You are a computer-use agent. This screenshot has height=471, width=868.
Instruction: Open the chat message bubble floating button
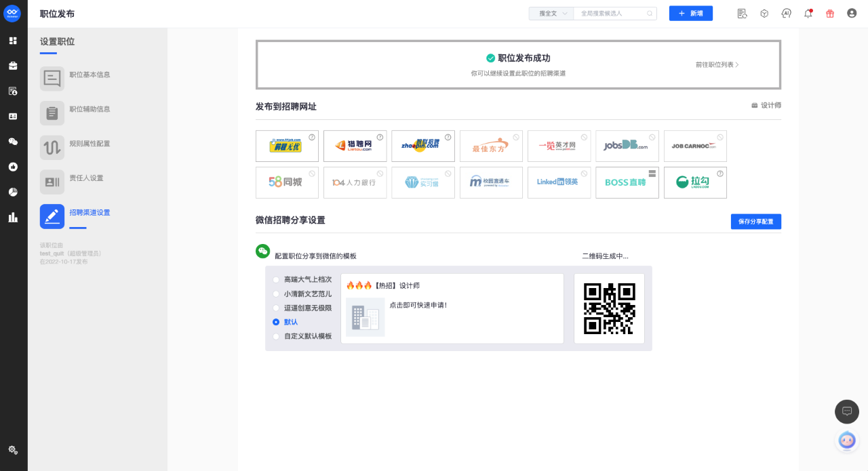(x=847, y=411)
